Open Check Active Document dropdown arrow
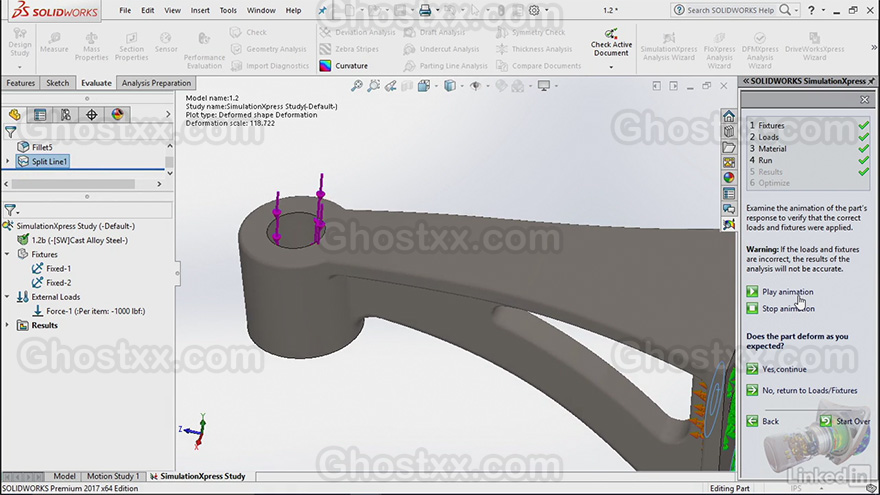Screen dimensions: 880x495 [x=611, y=67]
